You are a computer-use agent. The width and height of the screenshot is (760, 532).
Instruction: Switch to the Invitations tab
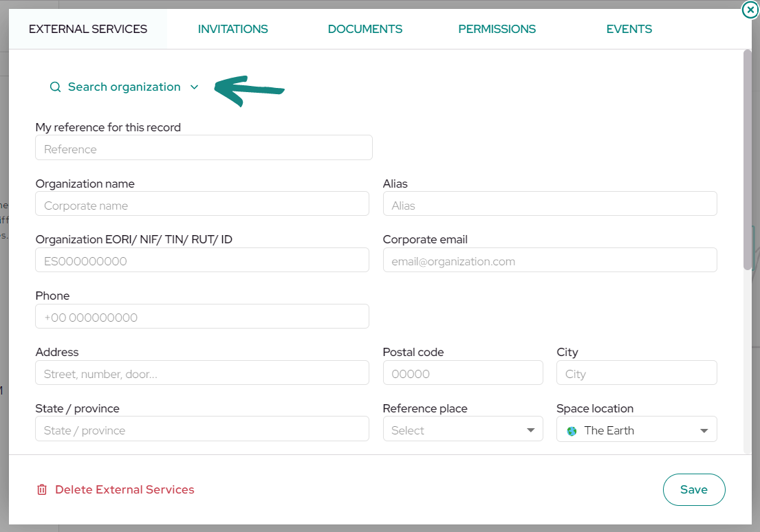[x=232, y=29]
